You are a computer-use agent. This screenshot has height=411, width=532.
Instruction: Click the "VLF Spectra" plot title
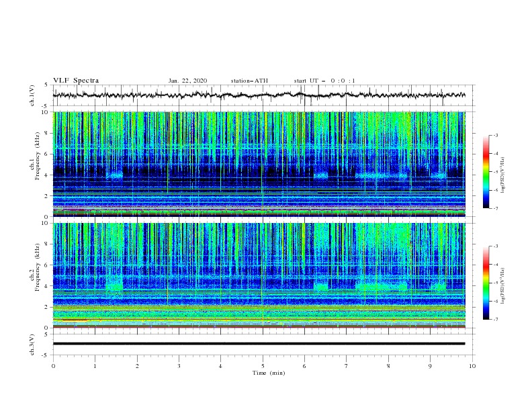click(x=76, y=81)
